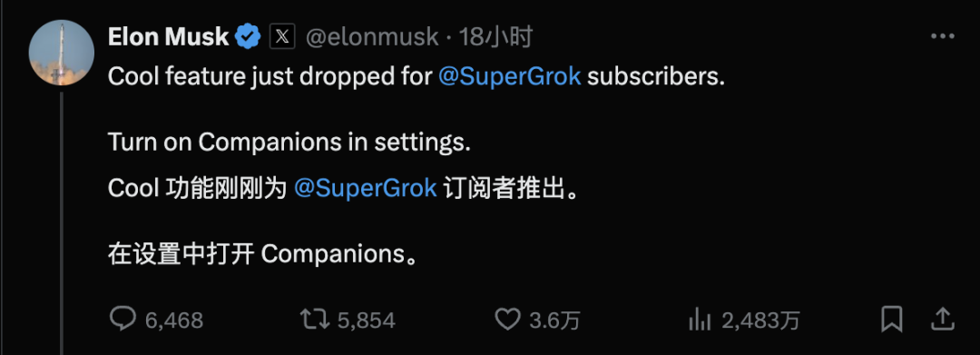Open the three-dot more options menu
Viewport: 980px width, 355px height.
tap(943, 37)
